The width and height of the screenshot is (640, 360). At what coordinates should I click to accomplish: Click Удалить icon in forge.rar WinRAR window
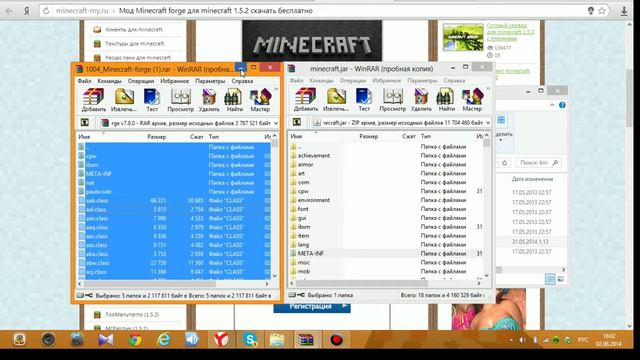click(209, 100)
